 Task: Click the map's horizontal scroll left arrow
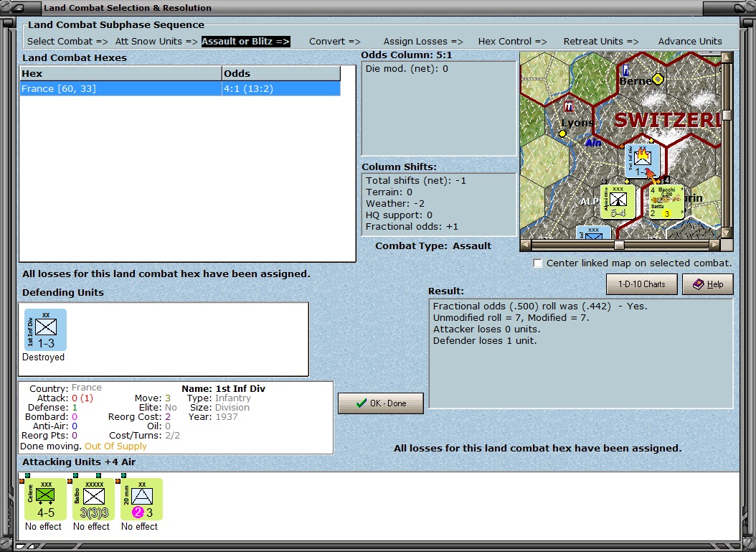tap(526, 245)
